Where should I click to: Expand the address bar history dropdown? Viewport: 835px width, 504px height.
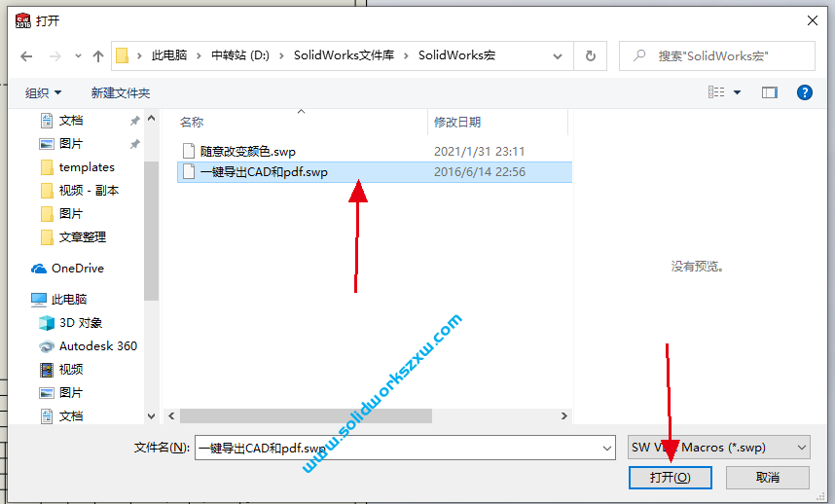pos(558,55)
